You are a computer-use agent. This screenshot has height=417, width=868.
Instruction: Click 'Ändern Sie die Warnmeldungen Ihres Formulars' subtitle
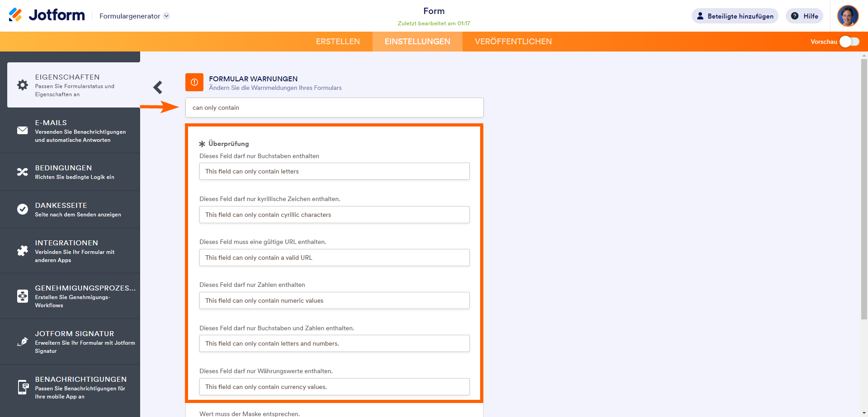(x=275, y=88)
